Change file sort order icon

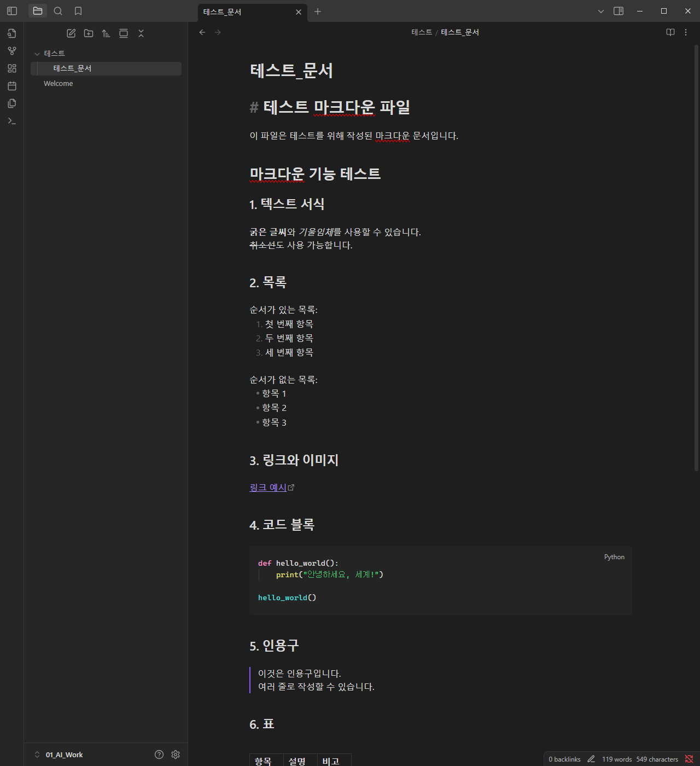[x=106, y=33]
